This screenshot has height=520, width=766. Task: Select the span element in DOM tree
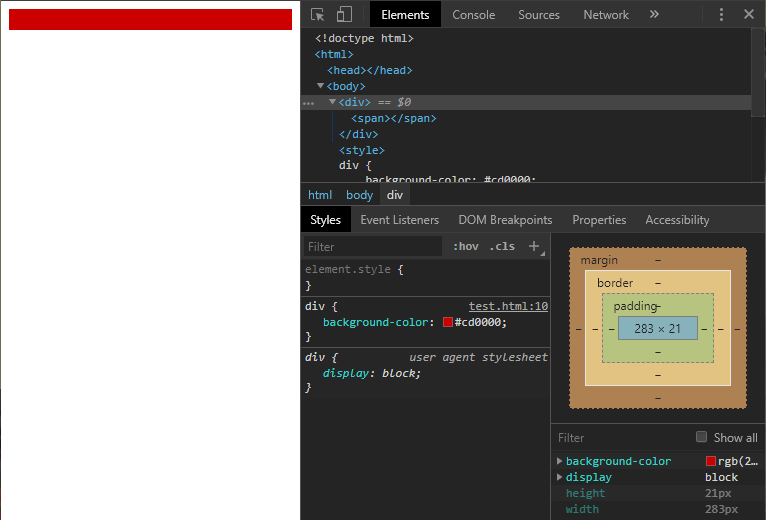tap(394, 118)
